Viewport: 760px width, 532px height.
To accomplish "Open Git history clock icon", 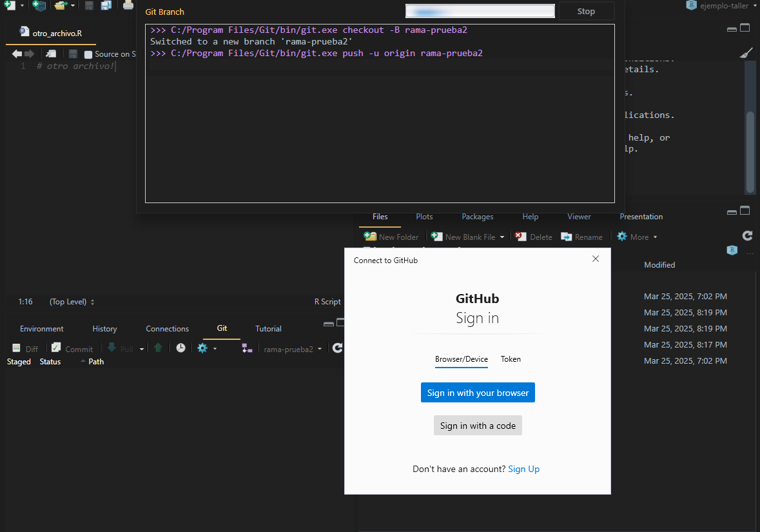I will tap(180, 348).
